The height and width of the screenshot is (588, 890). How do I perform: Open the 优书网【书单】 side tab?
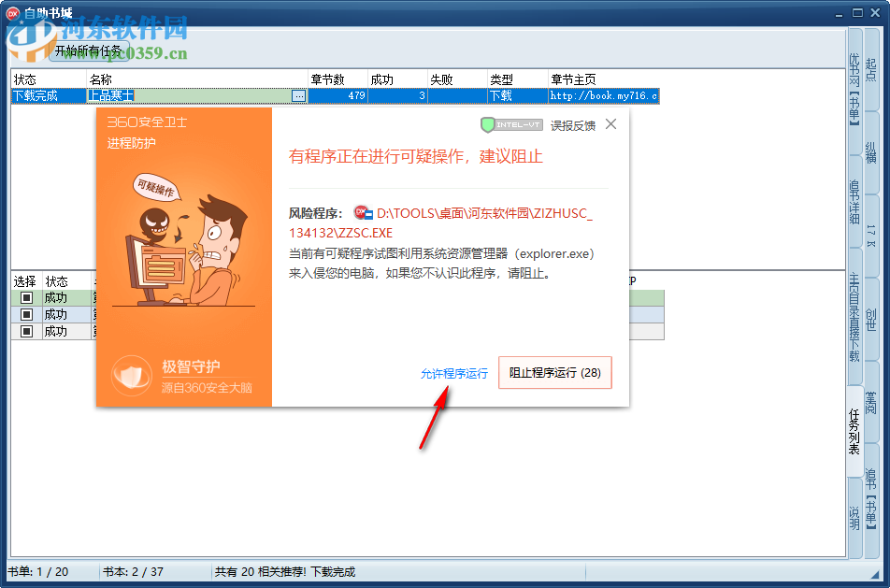point(854,91)
